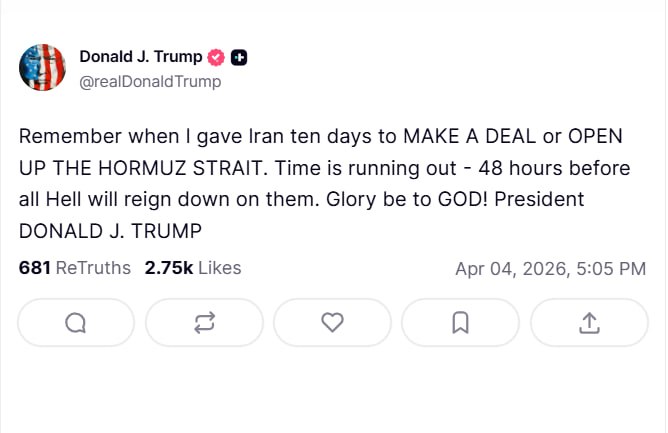
Task: Open Donald J. Trump's profile avatar
Action: pos(43,69)
